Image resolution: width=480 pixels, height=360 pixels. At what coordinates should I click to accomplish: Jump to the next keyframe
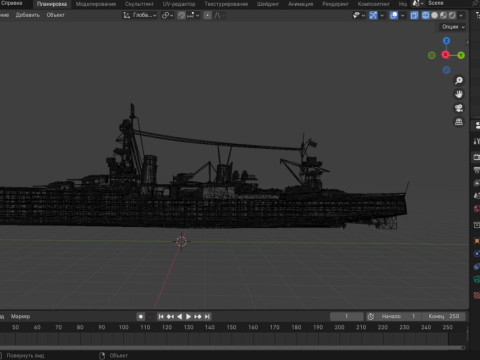[x=198, y=316]
